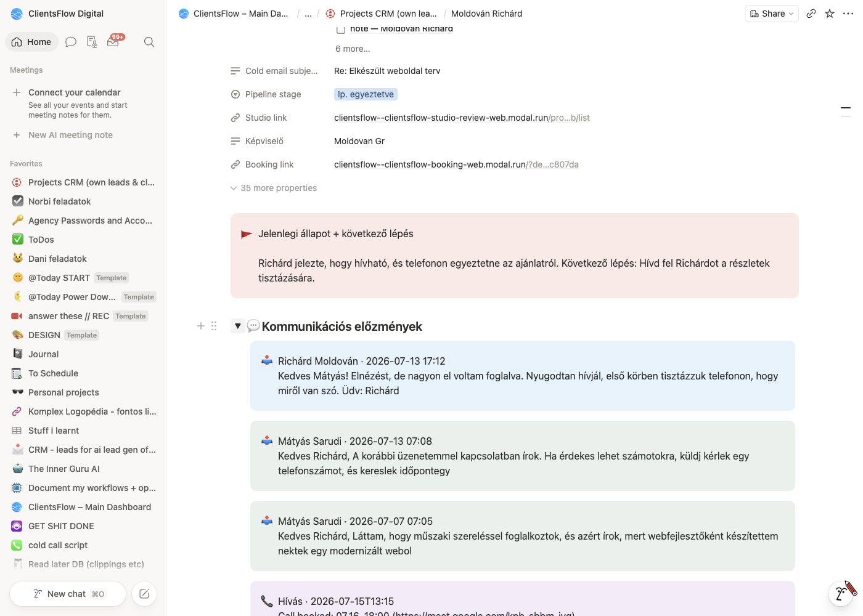Expand the breadcrumb ellipsis
The image size is (863, 616).
(x=308, y=14)
